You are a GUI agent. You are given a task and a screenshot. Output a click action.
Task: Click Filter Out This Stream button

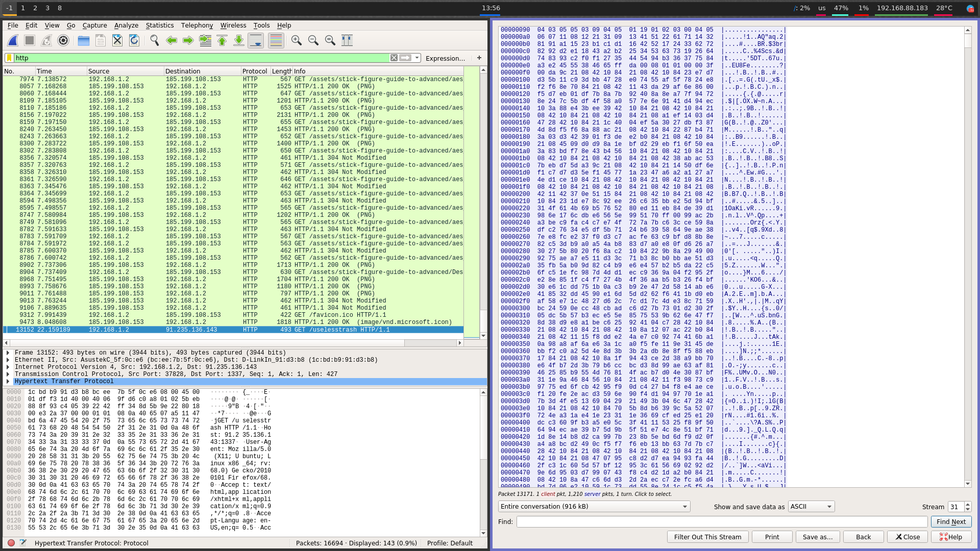707,537
